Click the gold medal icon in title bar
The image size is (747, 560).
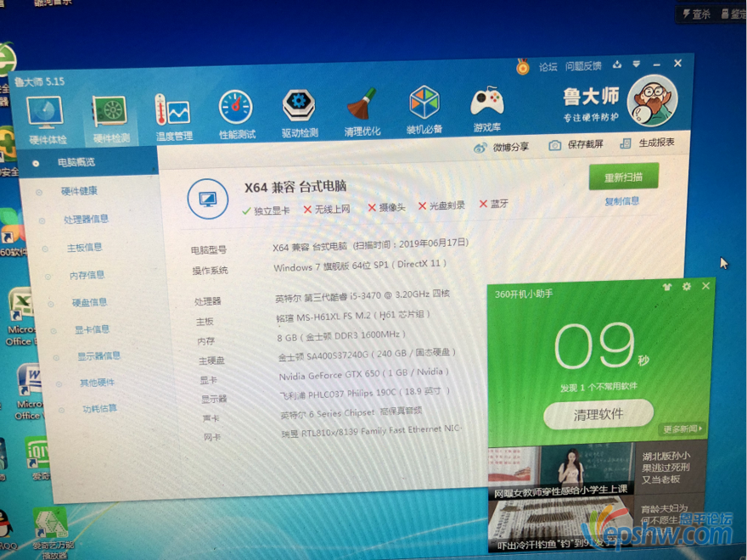523,67
